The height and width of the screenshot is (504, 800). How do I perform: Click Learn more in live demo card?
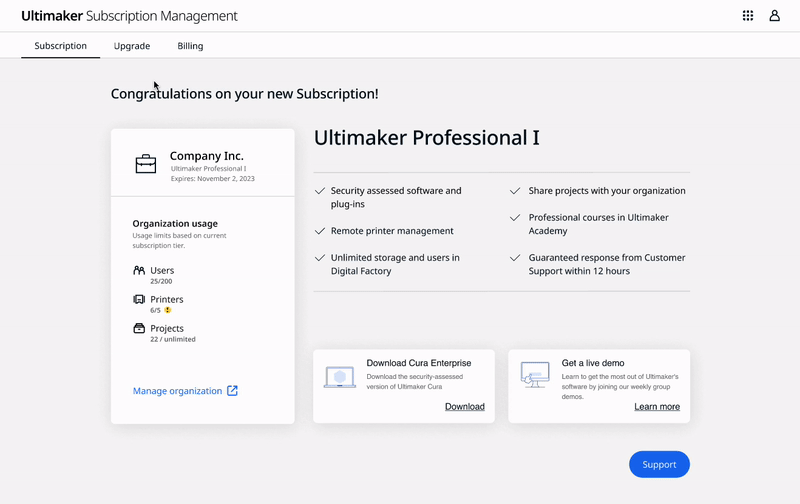(657, 407)
